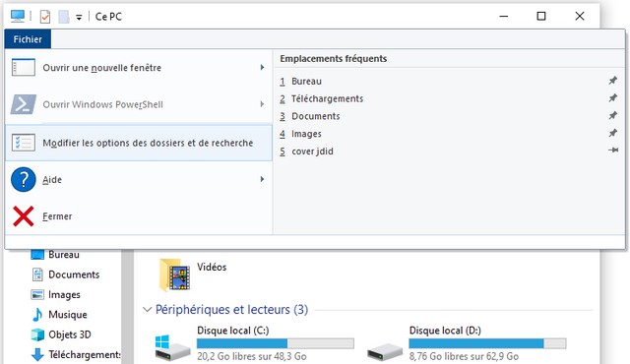
Task: Select Ouvrir une nouvelle fenêtre
Action: (x=139, y=68)
